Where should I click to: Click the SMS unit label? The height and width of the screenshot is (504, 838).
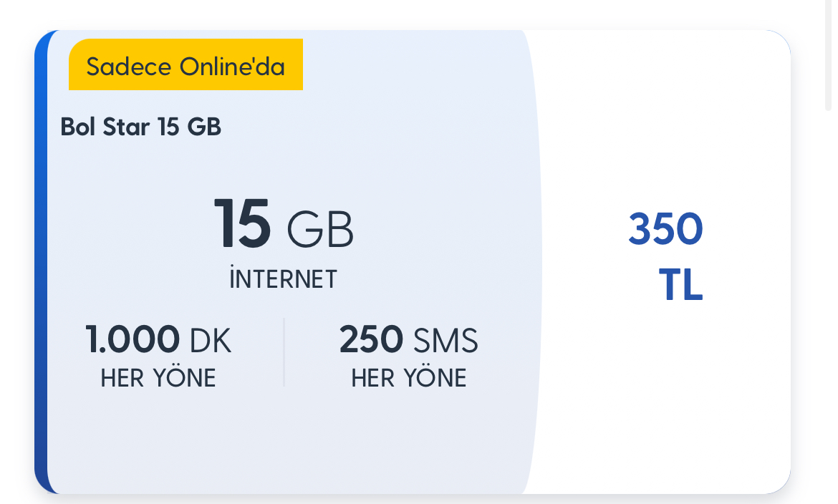(x=446, y=341)
